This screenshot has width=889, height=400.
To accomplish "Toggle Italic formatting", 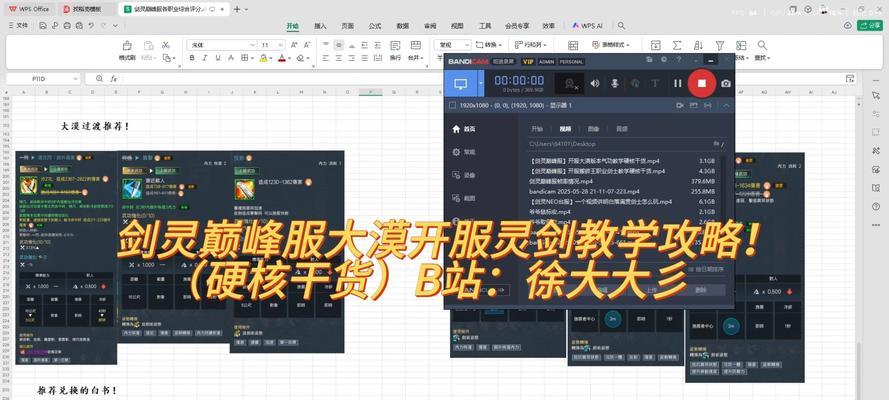I will pos(205,58).
